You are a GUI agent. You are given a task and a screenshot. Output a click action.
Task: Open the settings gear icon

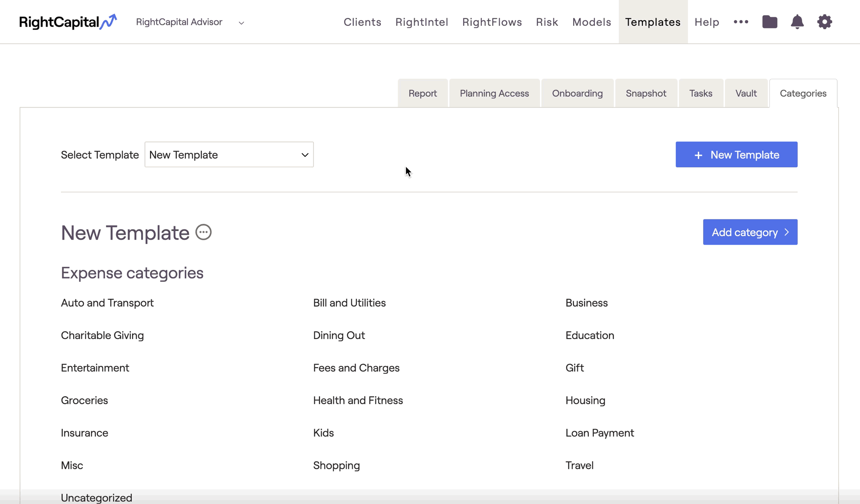(x=824, y=22)
